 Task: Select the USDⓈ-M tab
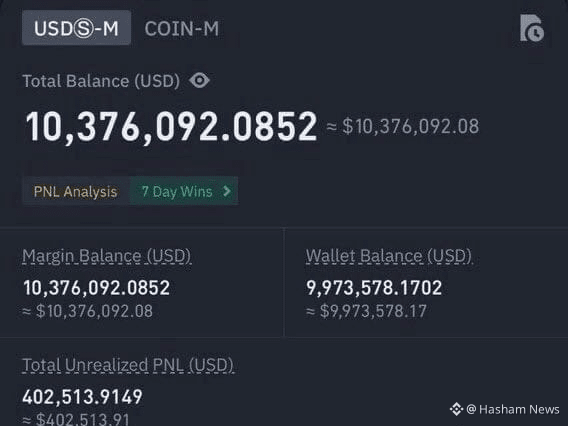pyautogui.click(x=76, y=28)
